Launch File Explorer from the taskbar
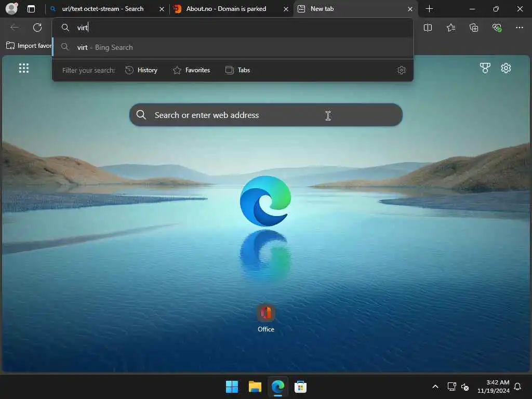The height and width of the screenshot is (399, 532). [x=255, y=387]
